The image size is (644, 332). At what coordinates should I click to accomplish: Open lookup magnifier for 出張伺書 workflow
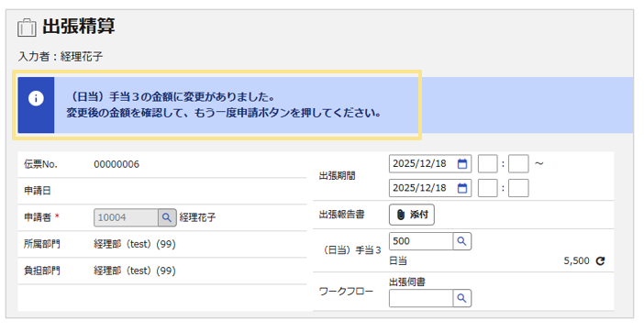pyautogui.click(x=461, y=298)
